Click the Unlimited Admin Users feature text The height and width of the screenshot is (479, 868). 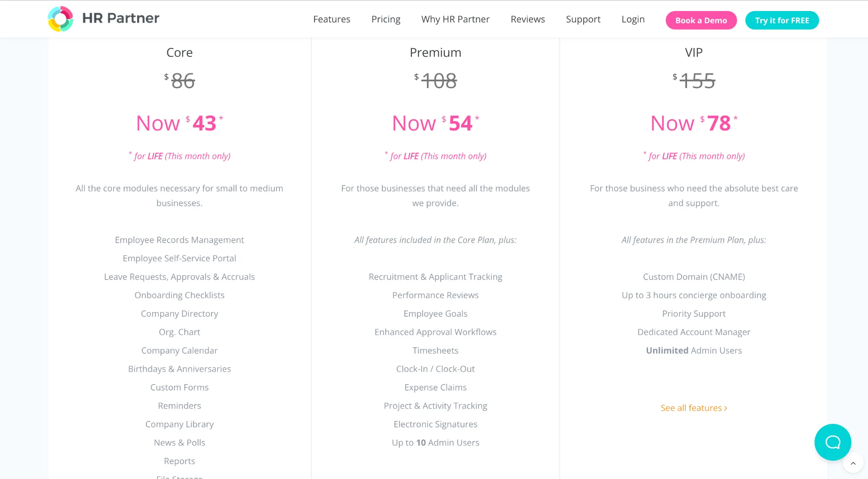pos(693,351)
